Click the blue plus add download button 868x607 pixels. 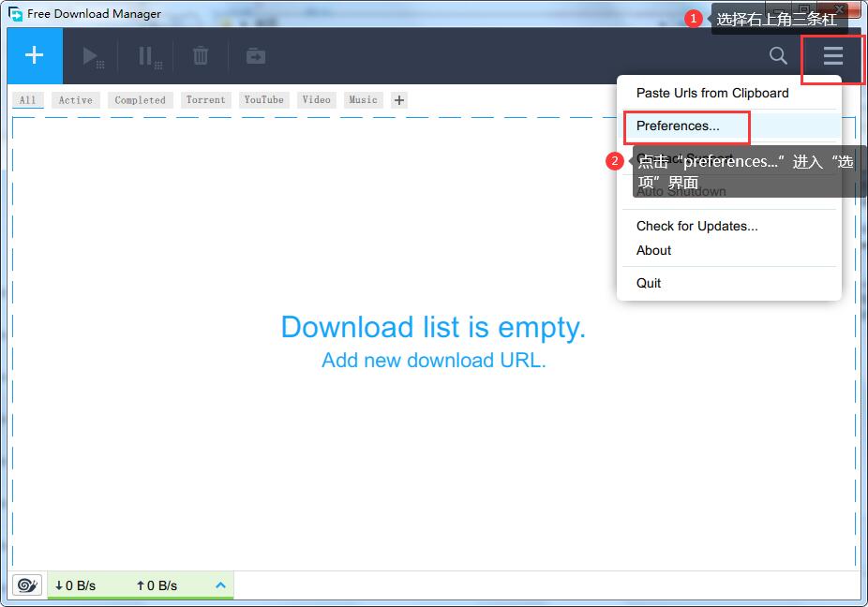point(35,56)
